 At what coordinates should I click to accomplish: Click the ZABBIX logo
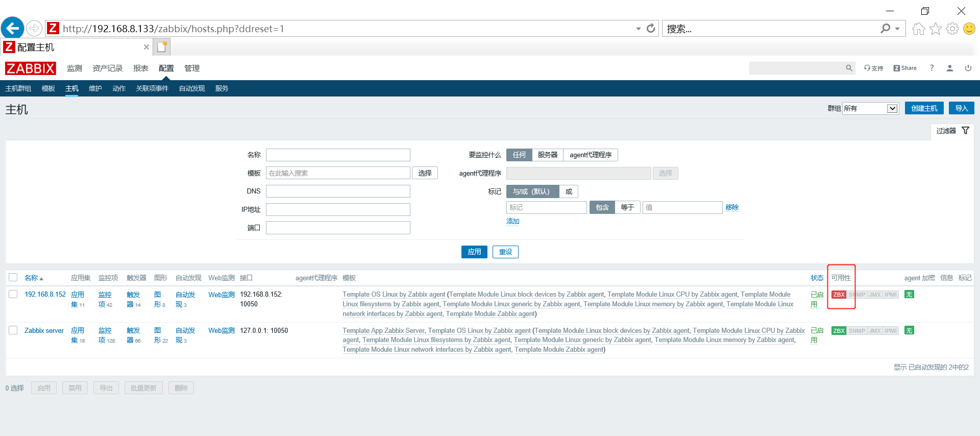[x=31, y=68]
